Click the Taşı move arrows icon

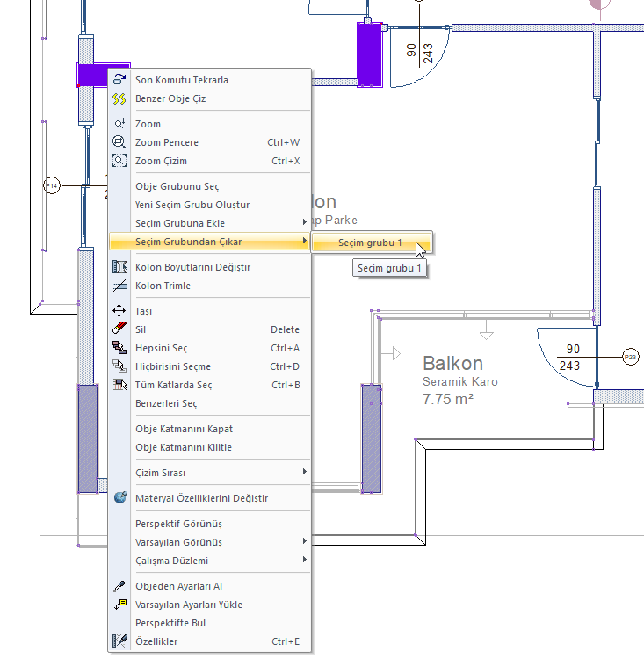pyautogui.click(x=119, y=311)
